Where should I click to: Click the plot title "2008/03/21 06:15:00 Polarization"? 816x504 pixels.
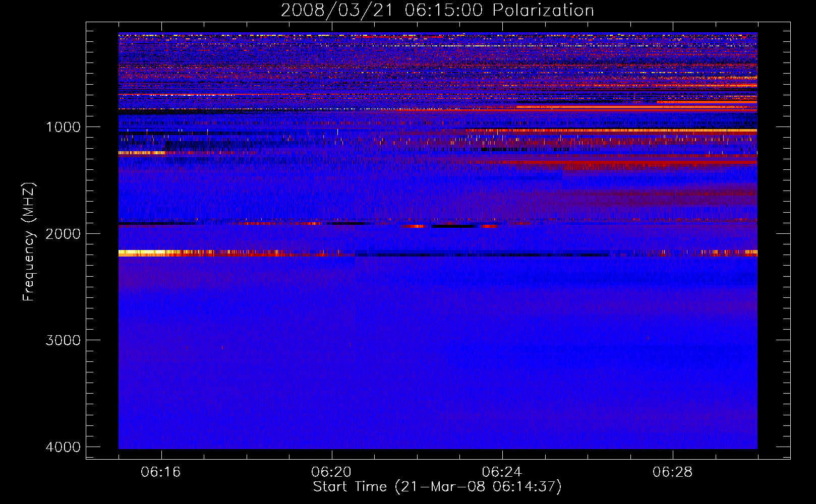point(437,11)
